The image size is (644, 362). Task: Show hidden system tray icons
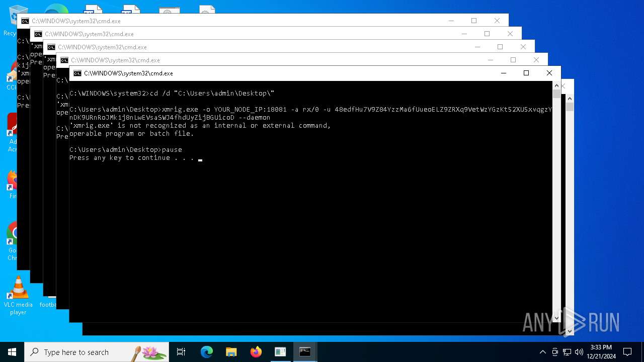542,352
